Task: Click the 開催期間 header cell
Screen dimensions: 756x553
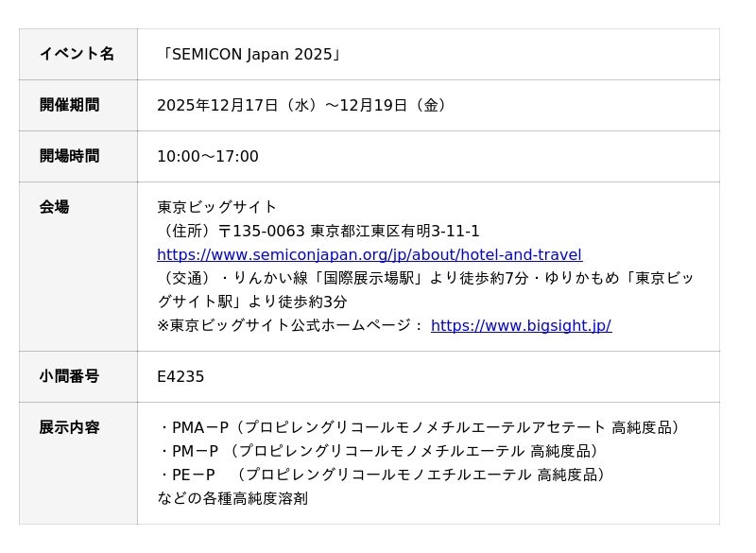Action: pos(69,105)
